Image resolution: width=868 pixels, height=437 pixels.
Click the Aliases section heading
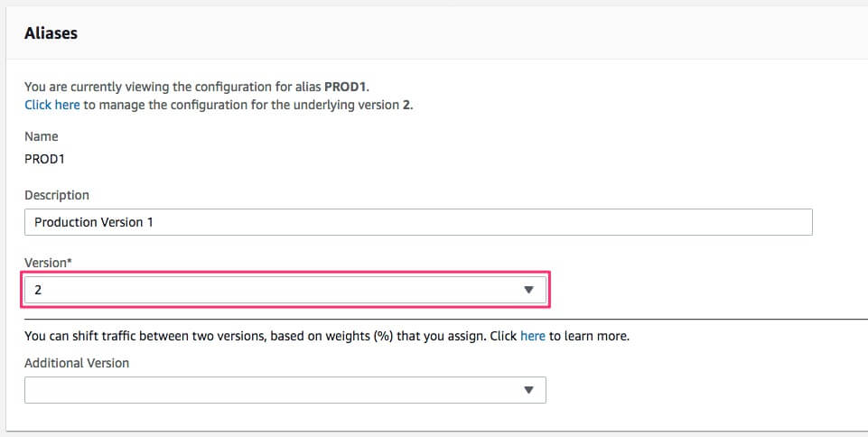(51, 33)
